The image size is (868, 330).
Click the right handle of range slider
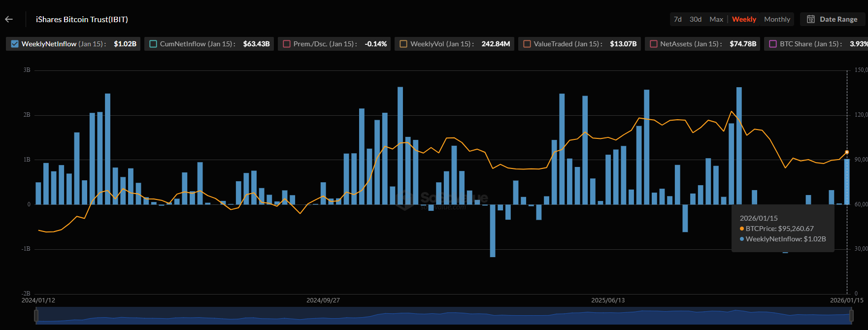(851, 316)
